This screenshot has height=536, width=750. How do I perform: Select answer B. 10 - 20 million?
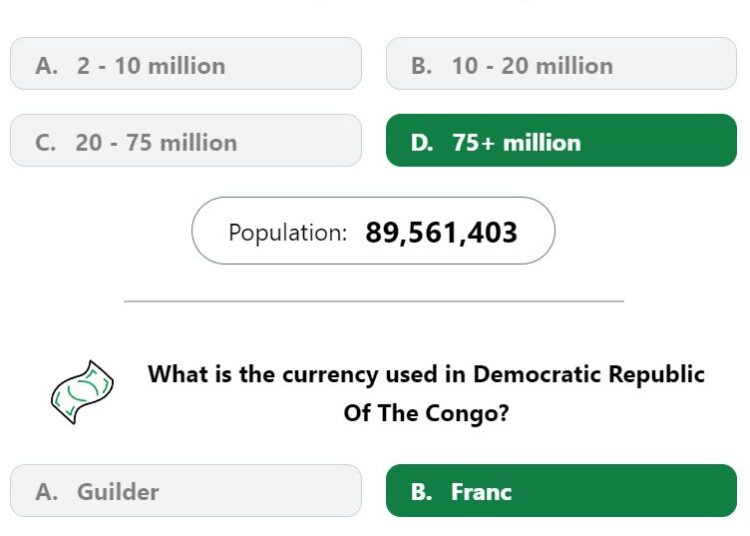coord(561,64)
